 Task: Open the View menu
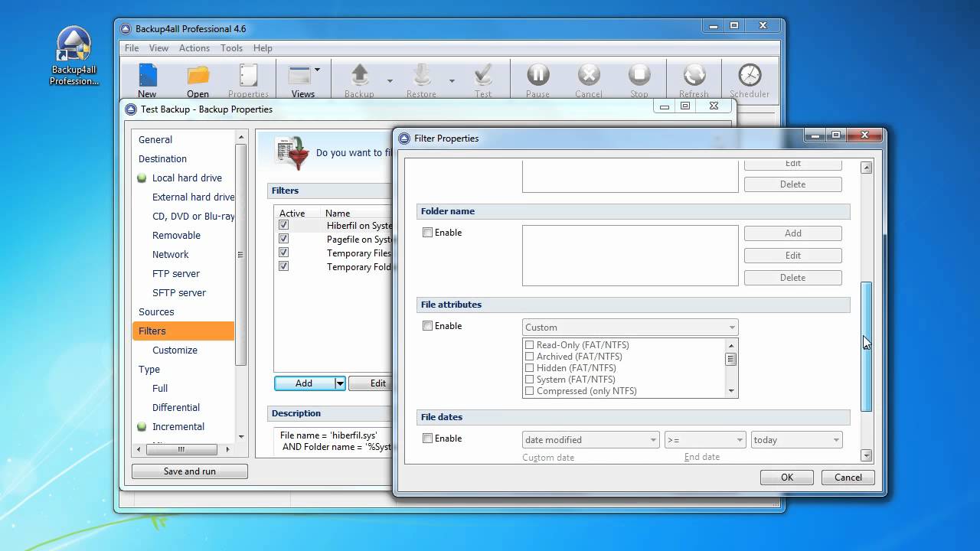pyautogui.click(x=158, y=48)
